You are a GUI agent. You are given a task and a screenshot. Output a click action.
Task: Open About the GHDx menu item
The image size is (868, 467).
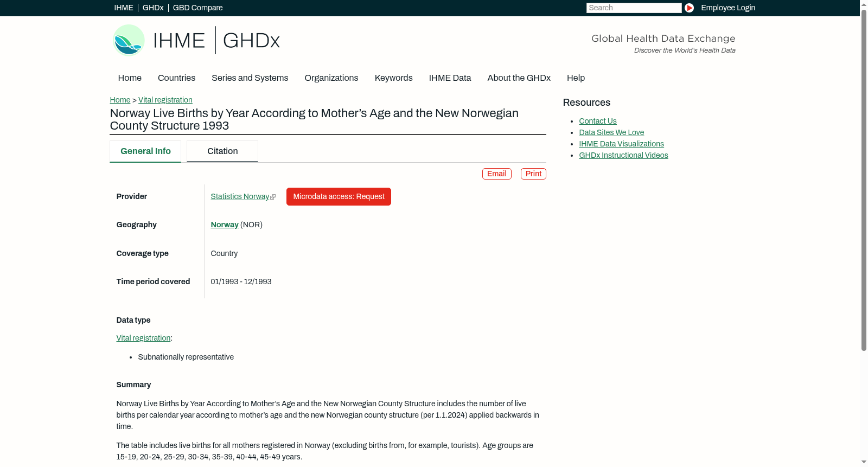click(x=519, y=78)
